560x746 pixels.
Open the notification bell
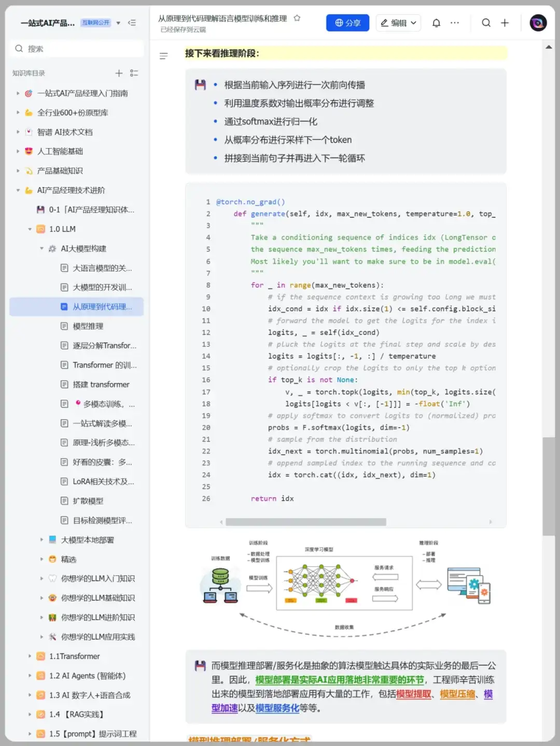[436, 23]
